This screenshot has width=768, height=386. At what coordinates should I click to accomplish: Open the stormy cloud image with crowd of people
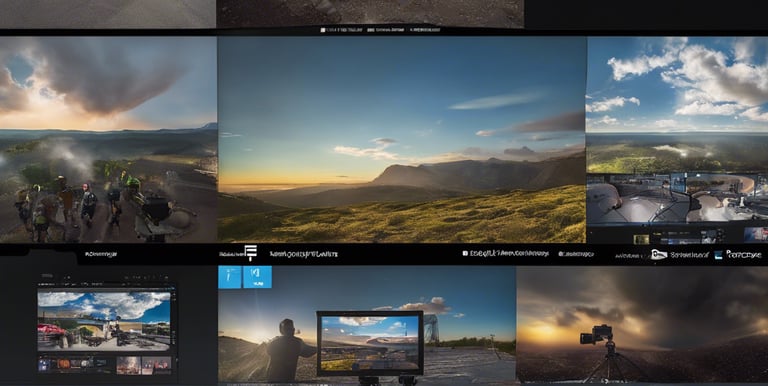108,140
